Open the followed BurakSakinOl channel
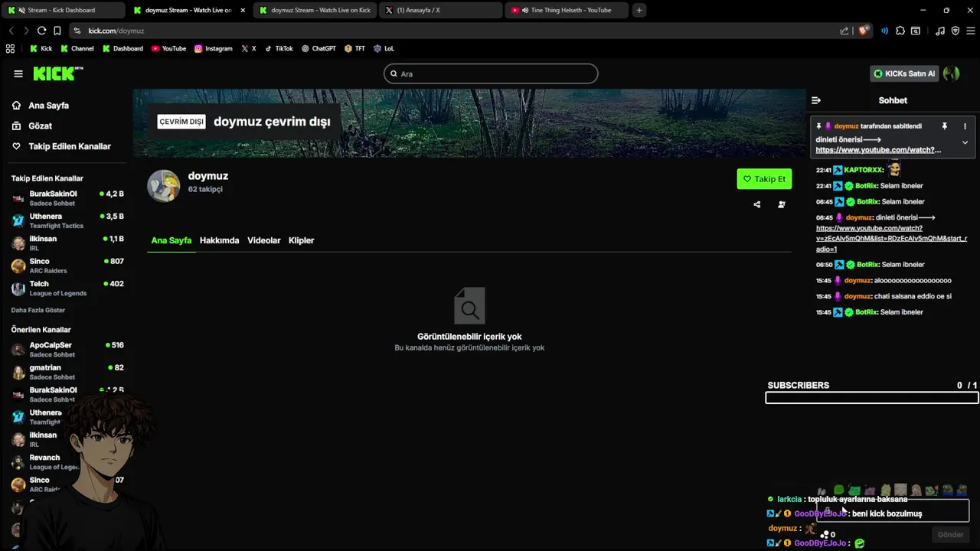This screenshot has height=551, width=980. [67, 198]
